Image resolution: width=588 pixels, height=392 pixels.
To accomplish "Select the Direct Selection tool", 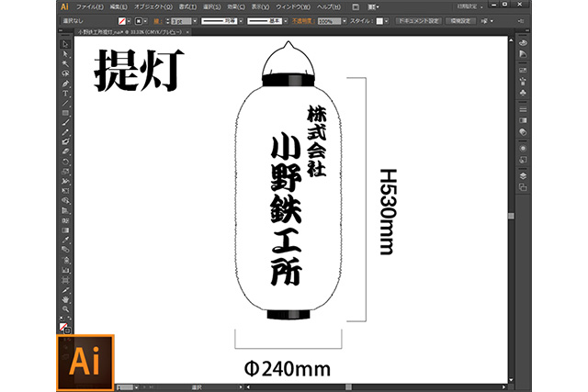I will [x=65, y=54].
